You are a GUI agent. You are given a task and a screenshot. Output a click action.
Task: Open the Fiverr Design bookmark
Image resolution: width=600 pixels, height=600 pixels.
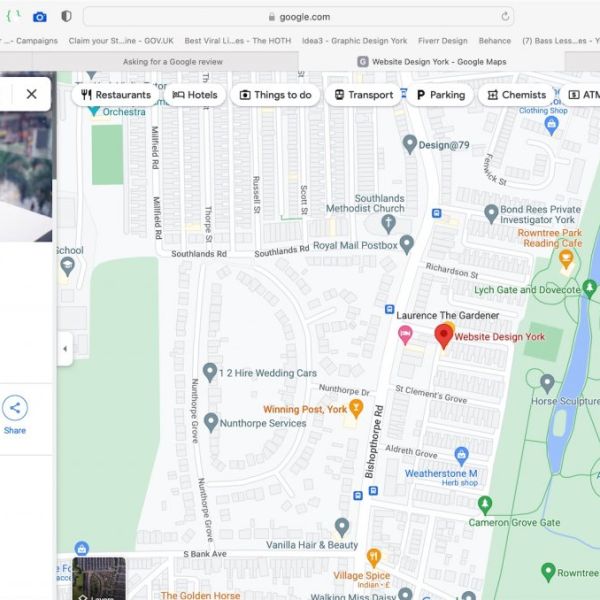coord(443,41)
